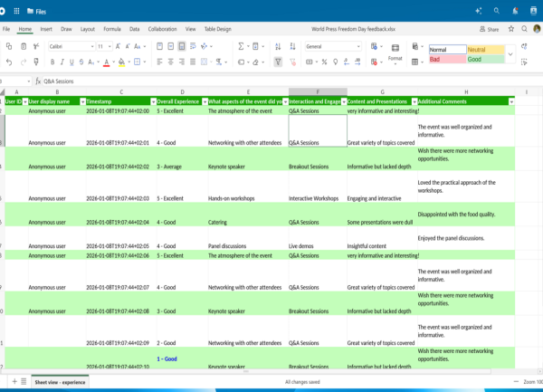Click increase decimal icon
Viewport: 543px width, 392px height.
point(357,62)
